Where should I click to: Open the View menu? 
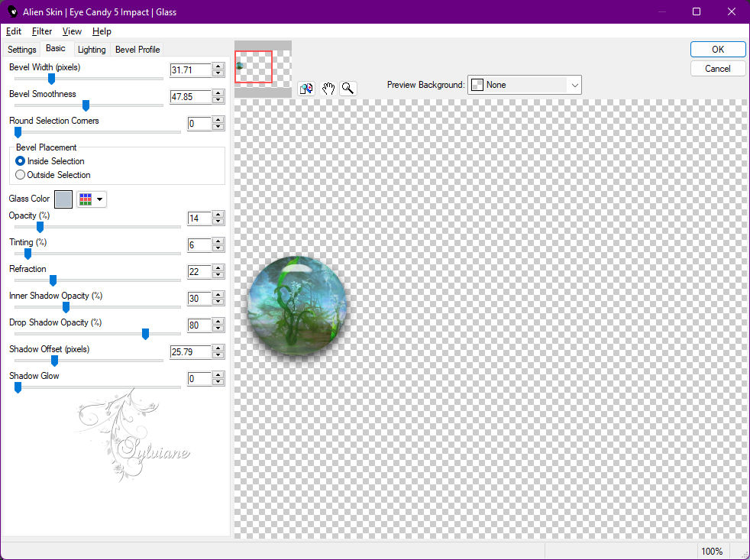click(72, 31)
